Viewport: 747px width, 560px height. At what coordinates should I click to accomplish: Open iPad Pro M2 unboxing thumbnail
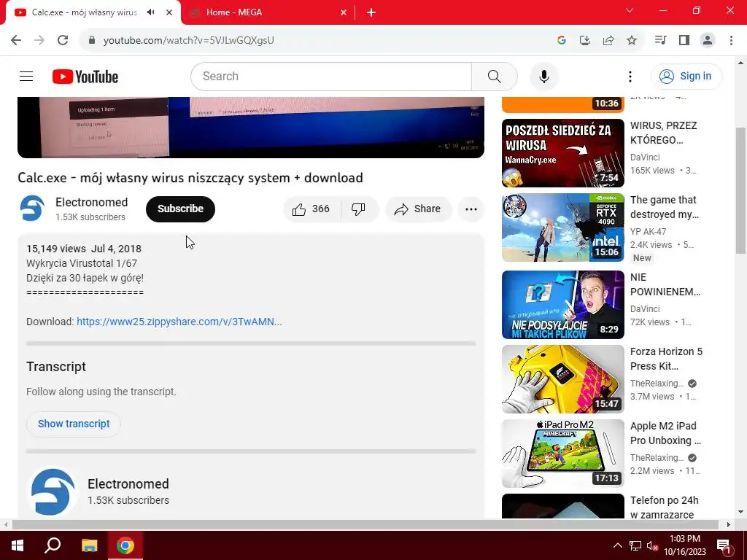(562, 454)
